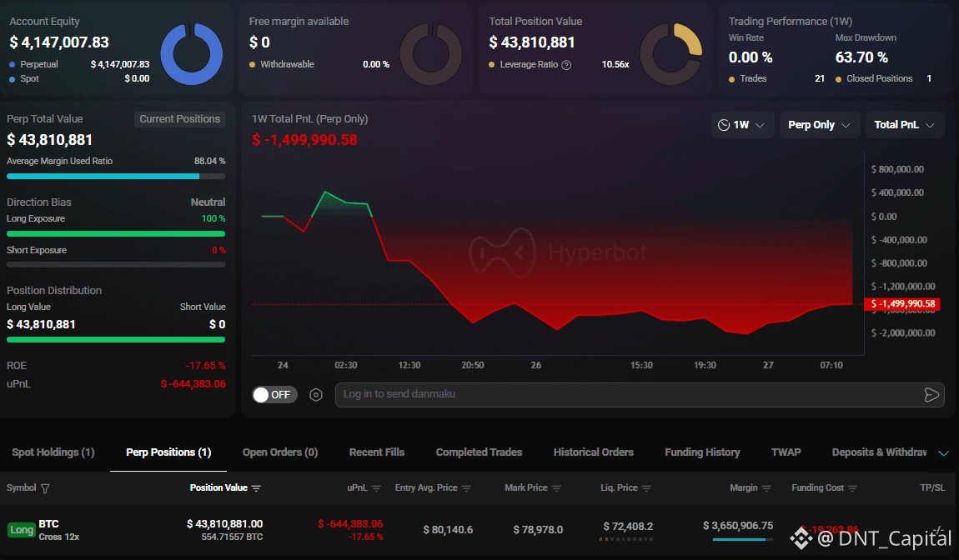Open the Funding History tab
The width and height of the screenshot is (959, 560).
point(702,452)
